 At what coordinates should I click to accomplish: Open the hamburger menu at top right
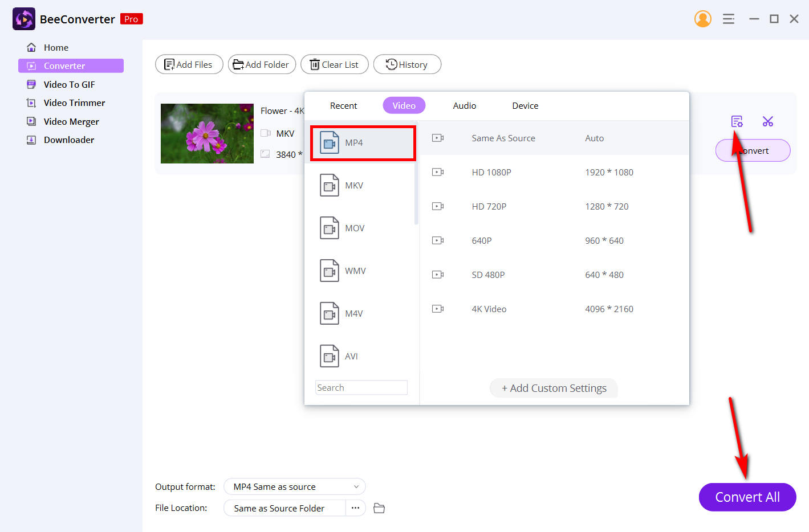point(729,18)
